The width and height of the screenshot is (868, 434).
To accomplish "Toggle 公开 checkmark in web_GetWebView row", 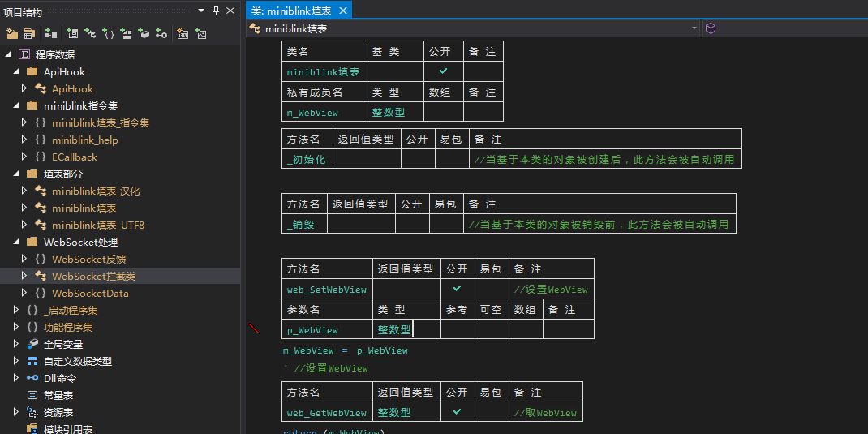I will tap(457, 412).
